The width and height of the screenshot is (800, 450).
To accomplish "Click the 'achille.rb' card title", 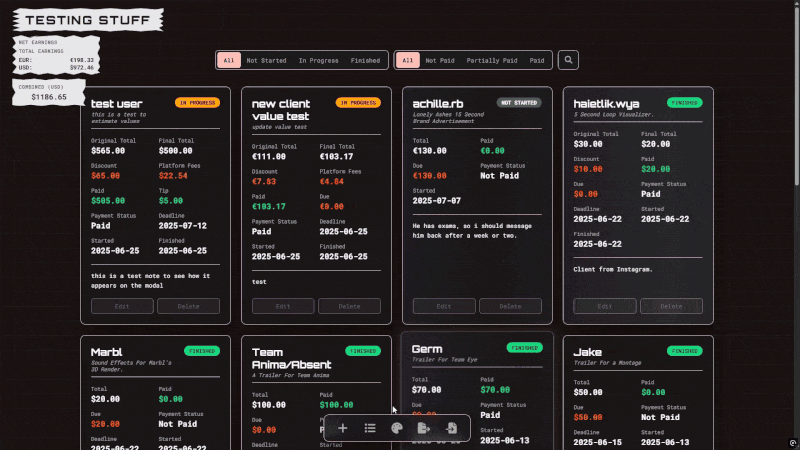I will [x=438, y=104].
